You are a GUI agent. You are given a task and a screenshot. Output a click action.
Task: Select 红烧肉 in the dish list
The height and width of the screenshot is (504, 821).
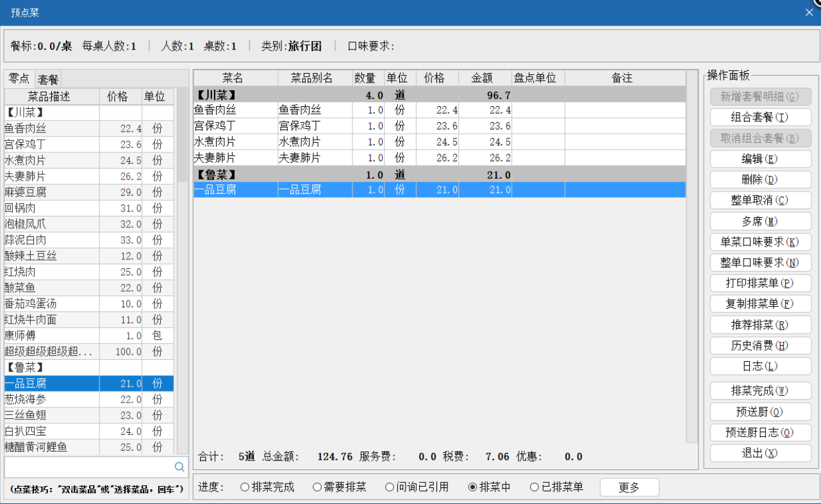(89, 272)
